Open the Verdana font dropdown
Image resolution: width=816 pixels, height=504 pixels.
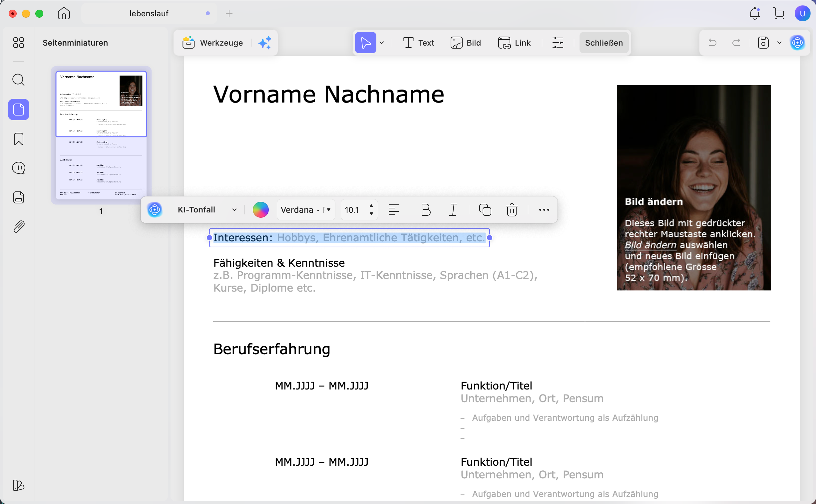coord(306,210)
